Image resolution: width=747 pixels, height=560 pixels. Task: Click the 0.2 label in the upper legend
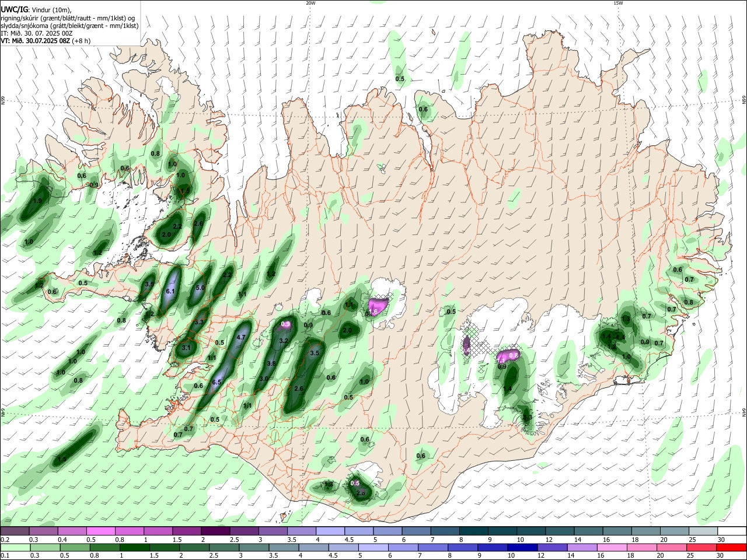point(4,540)
